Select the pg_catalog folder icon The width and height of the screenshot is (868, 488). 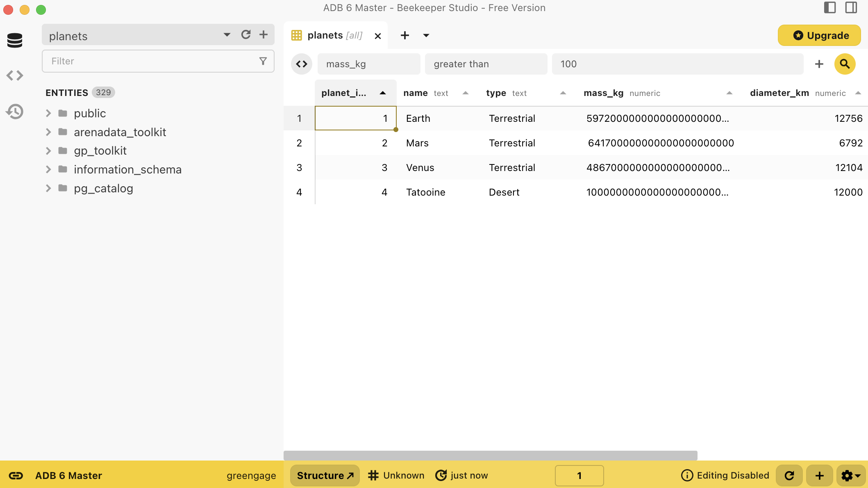pos(63,188)
